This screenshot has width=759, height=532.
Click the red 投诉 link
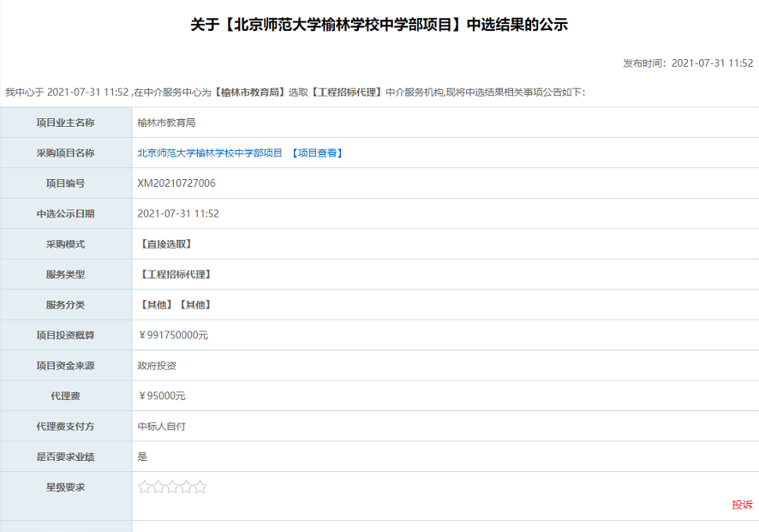[742, 505]
